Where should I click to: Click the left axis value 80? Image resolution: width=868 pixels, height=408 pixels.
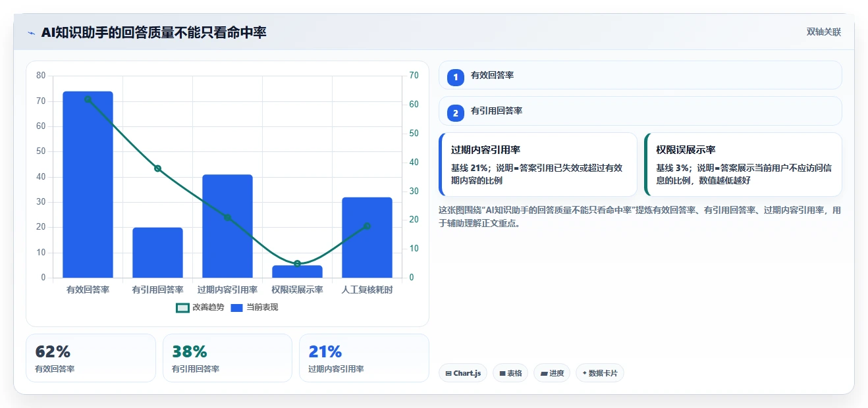point(41,76)
